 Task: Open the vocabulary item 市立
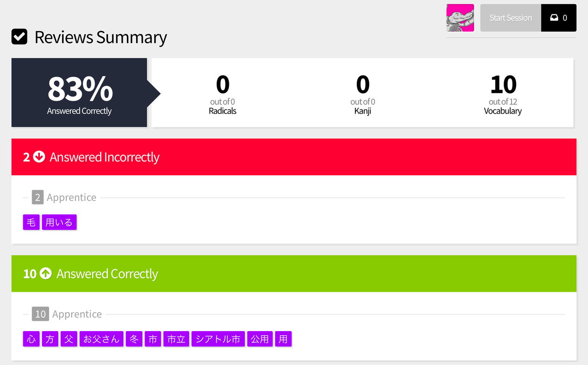point(176,339)
